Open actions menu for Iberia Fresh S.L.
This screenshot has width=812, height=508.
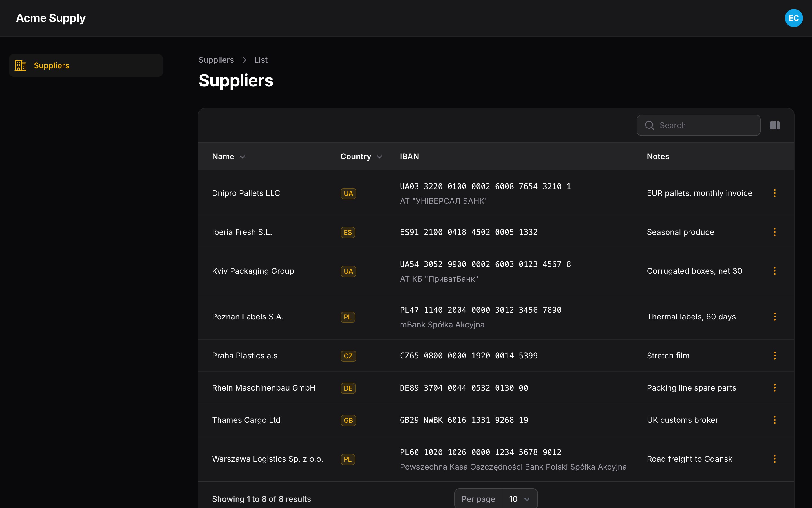(x=775, y=232)
